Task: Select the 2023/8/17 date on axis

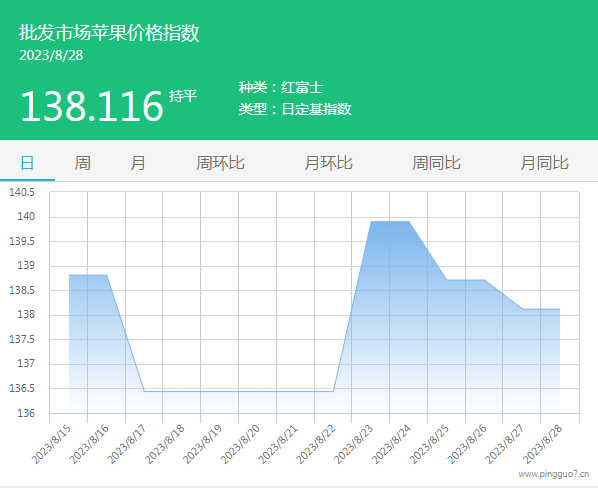Action: pos(127,445)
